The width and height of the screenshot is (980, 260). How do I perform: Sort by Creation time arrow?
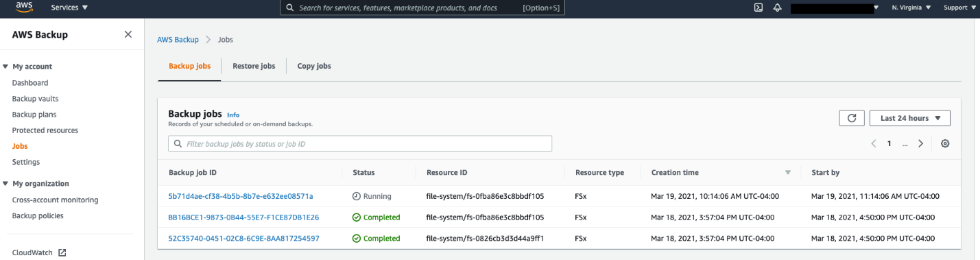point(788,173)
